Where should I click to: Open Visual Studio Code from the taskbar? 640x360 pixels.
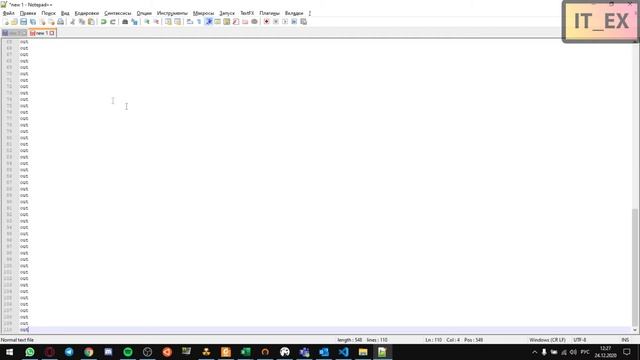pos(344,352)
